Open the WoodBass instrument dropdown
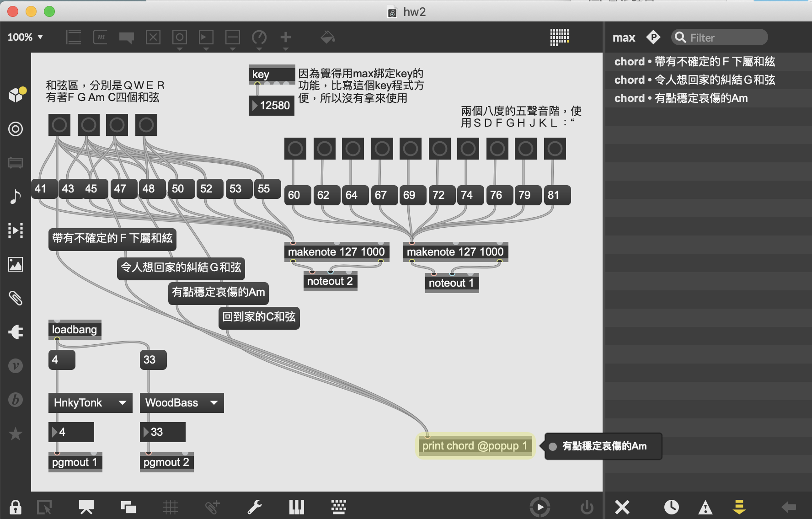 182,403
